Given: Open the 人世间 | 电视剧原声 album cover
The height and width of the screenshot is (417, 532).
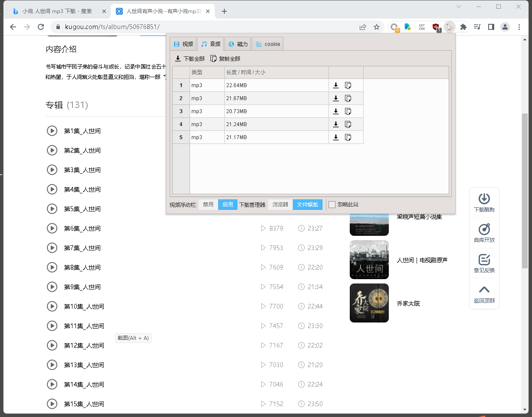Looking at the screenshot, I should pyautogui.click(x=369, y=260).
